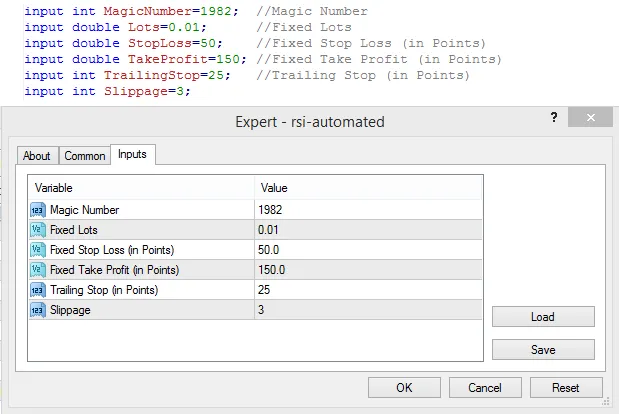Click the Save button
Image resolution: width=619 pixels, height=414 pixels.
point(543,349)
